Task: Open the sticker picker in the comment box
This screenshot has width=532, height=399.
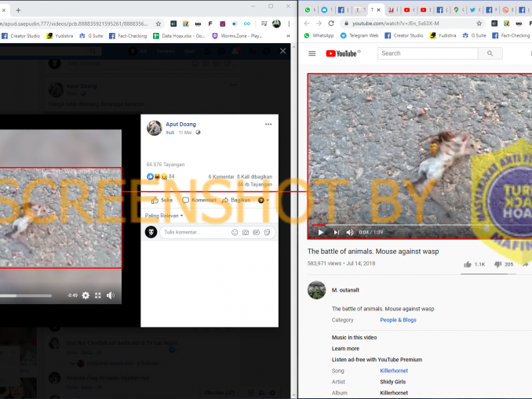Action: point(267,232)
